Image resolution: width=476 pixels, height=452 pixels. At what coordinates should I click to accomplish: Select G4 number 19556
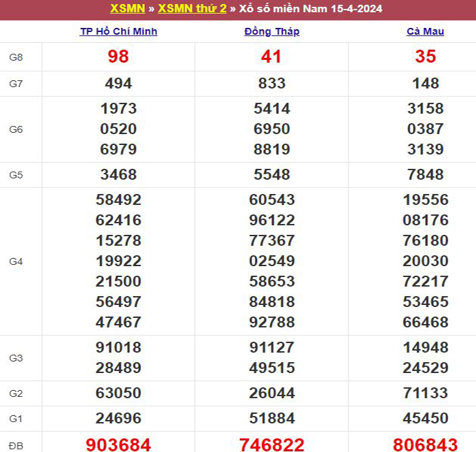click(x=426, y=199)
